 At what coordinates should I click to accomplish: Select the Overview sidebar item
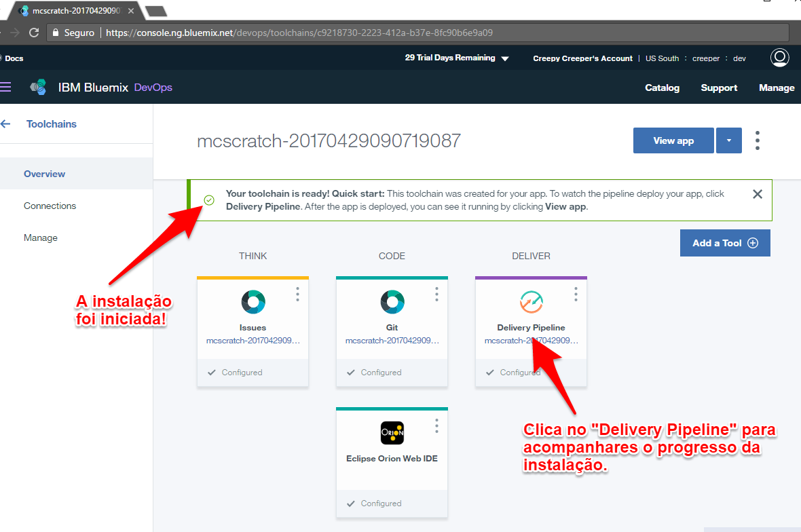pyautogui.click(x=77, y=174)
